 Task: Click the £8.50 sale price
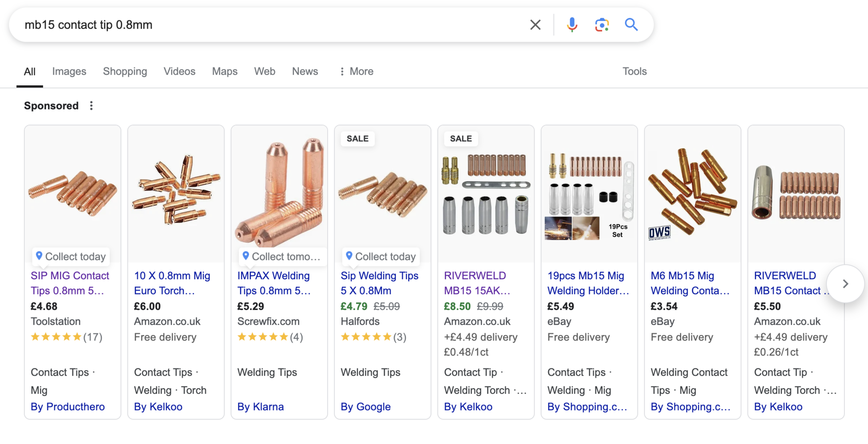[457, 306]
